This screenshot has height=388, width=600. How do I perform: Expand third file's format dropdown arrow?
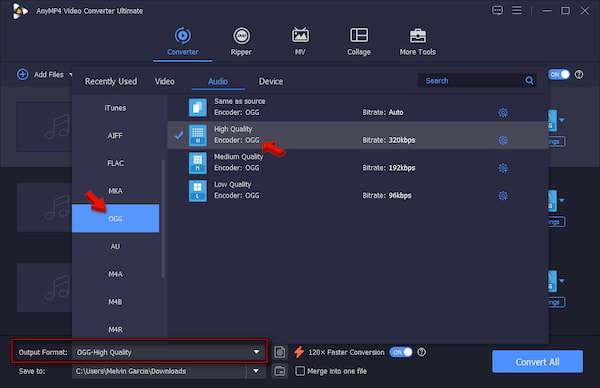click(562, 281)
